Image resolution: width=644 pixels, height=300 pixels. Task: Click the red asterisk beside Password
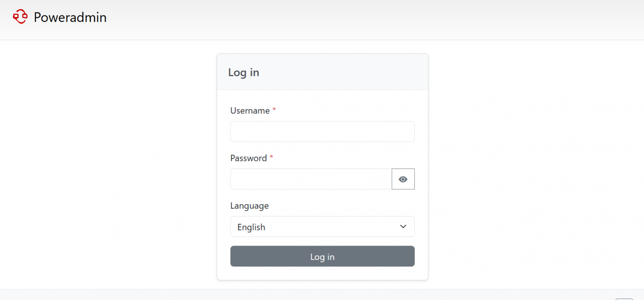click(x=271, y=158)
